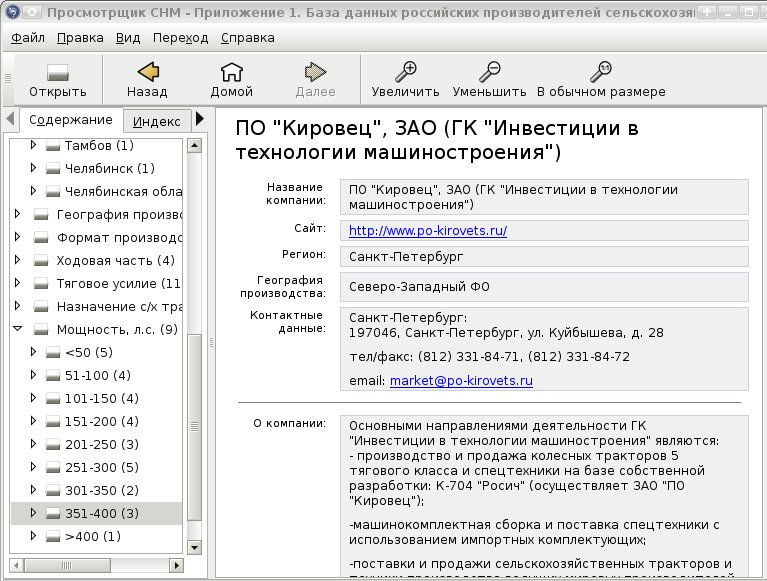Select the 201-250 (3) tree item
The height and width of the screenshot is (581, 767).
pos(102,445)
